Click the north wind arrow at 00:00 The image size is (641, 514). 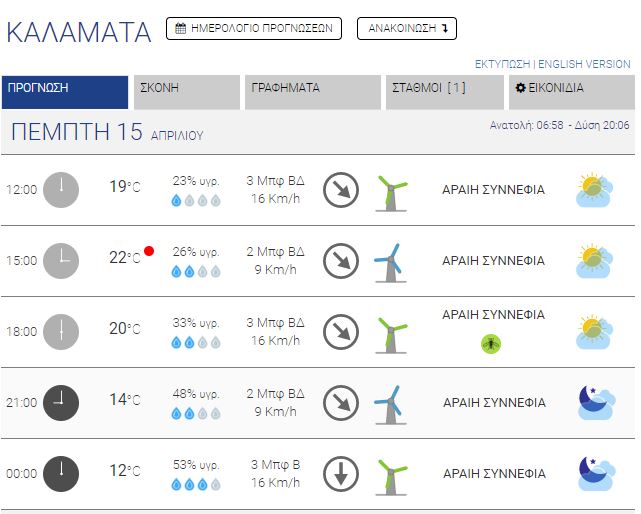341,474
